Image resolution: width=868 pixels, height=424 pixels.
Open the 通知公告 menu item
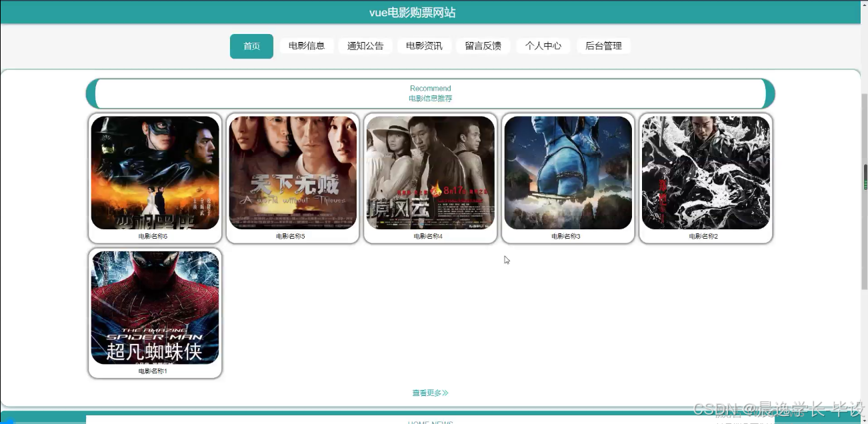coord(365,46)
